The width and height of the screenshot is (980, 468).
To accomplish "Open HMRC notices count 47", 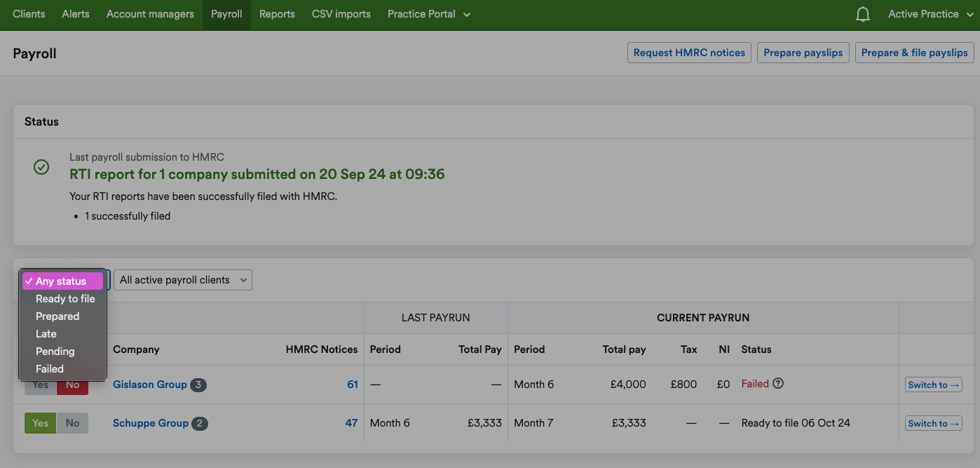I will pyautogui.click(x=352, y=423).
